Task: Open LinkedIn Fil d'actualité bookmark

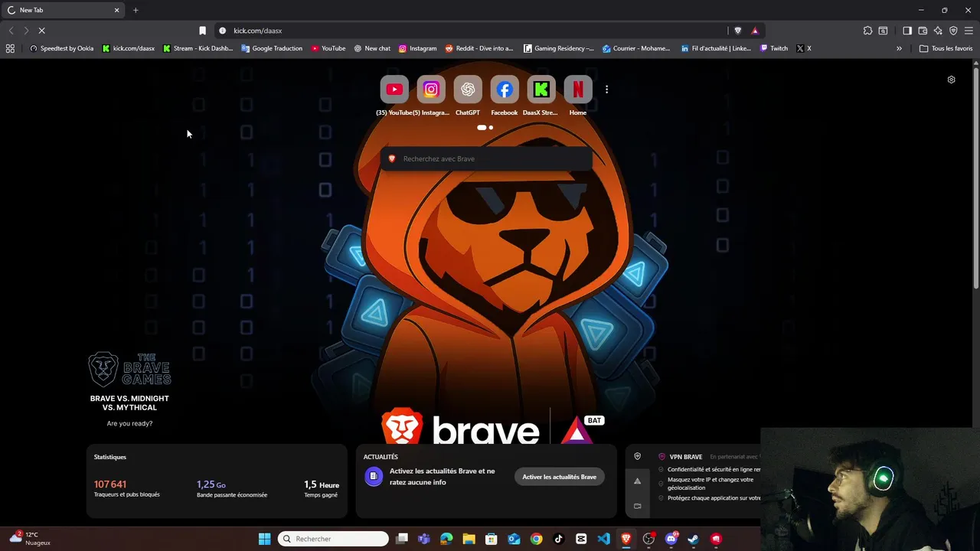Action: (x=716, y=48)
